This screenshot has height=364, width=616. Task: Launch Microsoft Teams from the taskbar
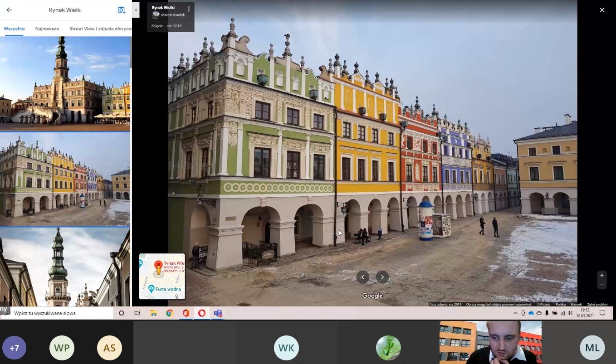(x=218, y=313)
